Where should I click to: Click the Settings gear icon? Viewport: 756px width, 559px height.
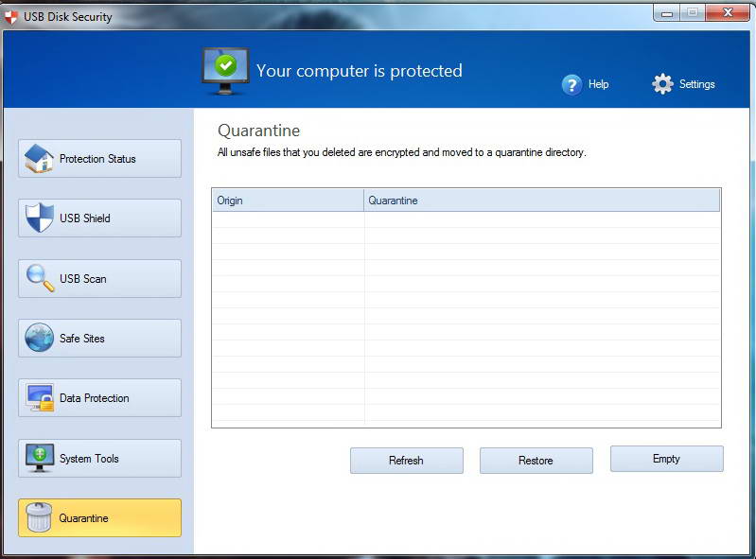pos(663,84)
